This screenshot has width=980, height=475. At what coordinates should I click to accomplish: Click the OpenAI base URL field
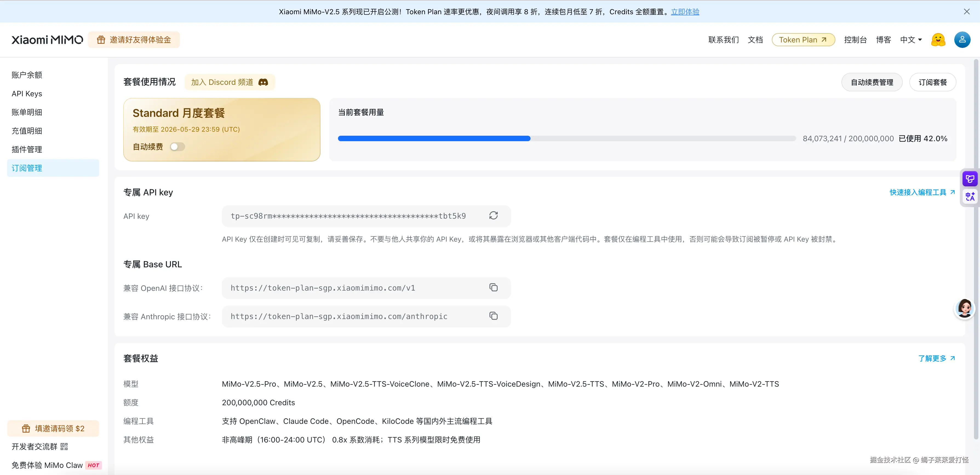coord(366,288)
